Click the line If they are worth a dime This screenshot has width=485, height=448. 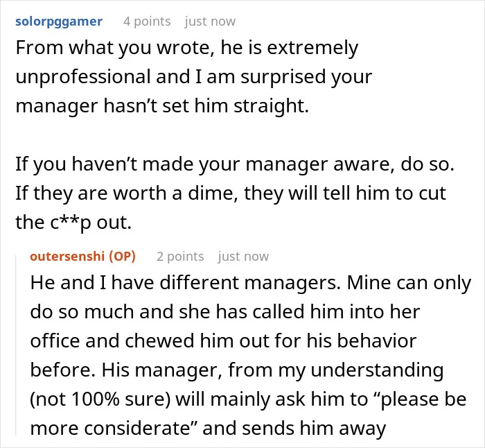pyautogui.click(x=231, y=193)
